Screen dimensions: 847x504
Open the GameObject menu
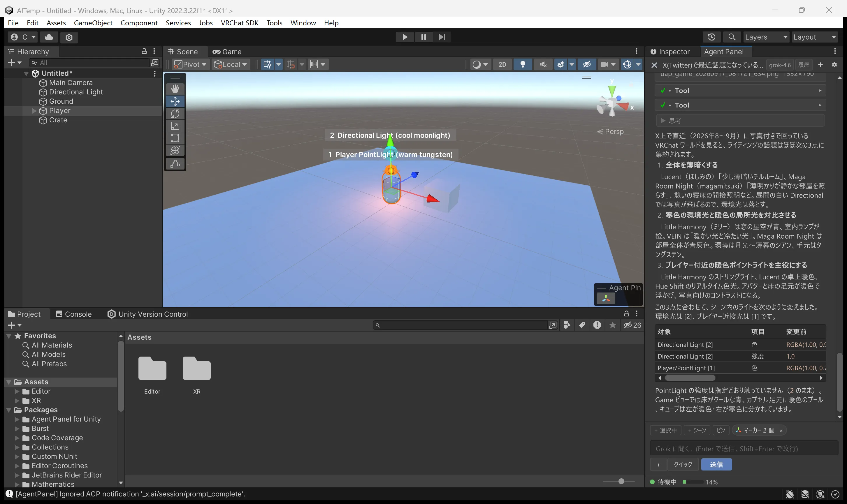pos(93,23)
